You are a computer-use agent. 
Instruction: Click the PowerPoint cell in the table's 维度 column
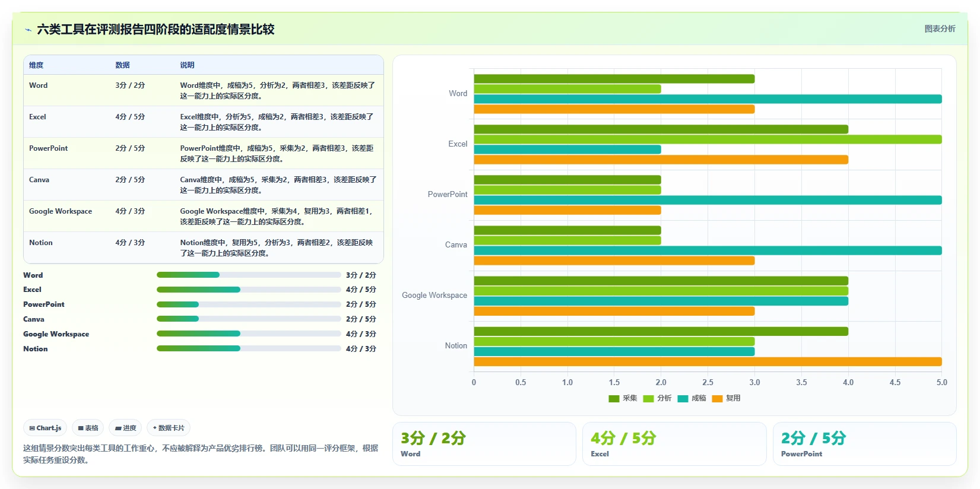pos(49,148)
